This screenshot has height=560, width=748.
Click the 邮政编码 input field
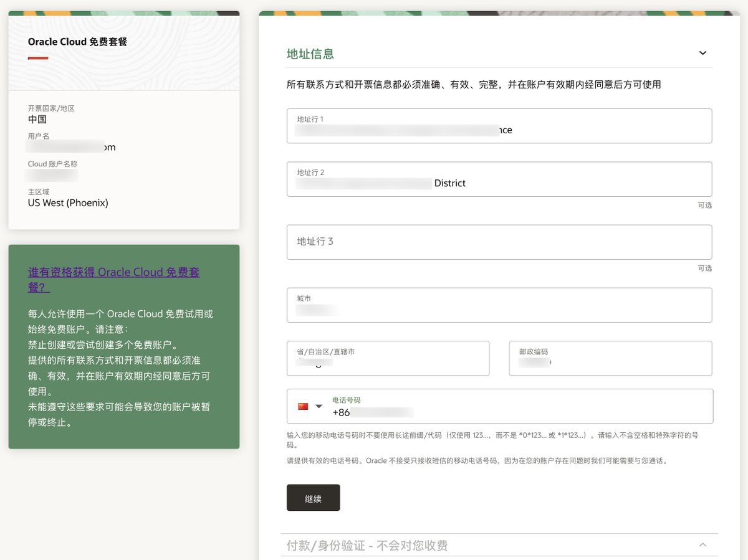(611, 358)
